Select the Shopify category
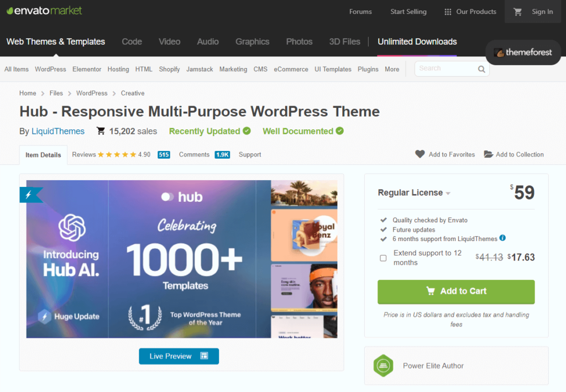 tap(169, 69)
